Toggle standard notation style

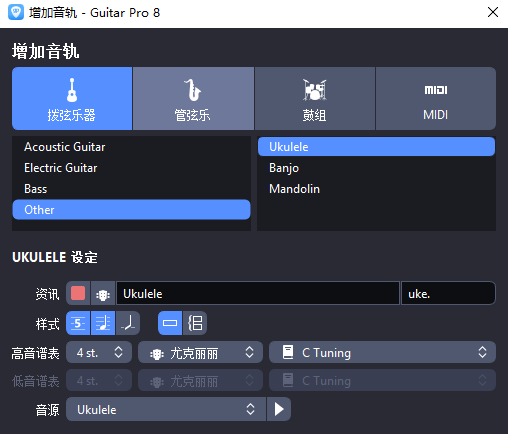[x=103, y=323]
